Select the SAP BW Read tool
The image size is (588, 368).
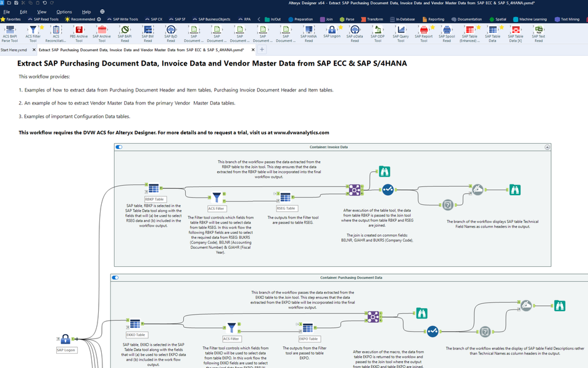[x=147, y=34]
